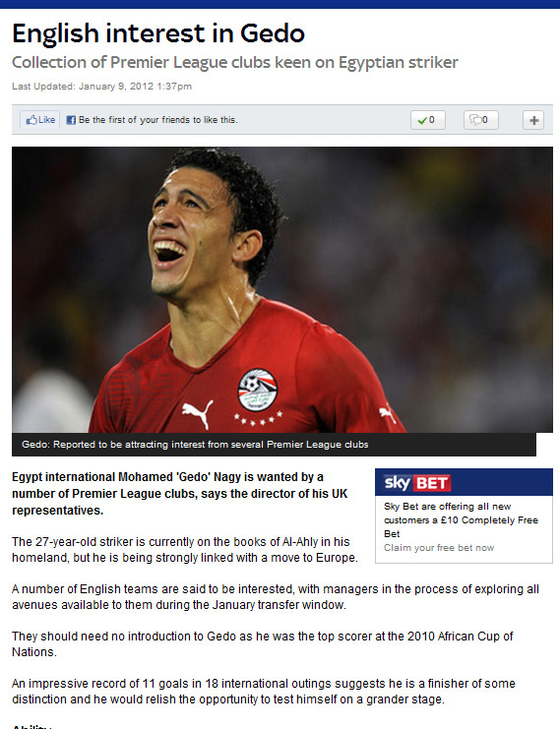Screen dimensions: 560x729
Task: Click the Sky Bet £10 free bet offer text
Action: [461, 519]
